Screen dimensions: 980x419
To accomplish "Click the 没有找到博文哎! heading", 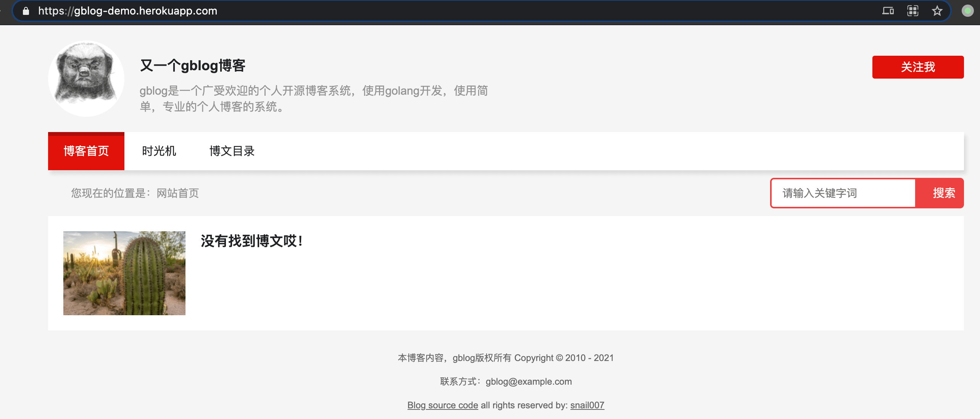I will (x=252, y=241).
